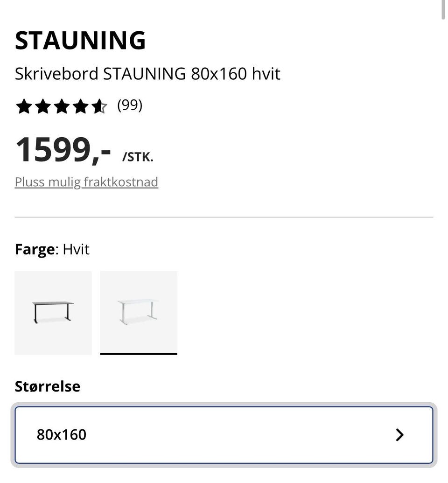Click the first rating star

tap(24, 106)
